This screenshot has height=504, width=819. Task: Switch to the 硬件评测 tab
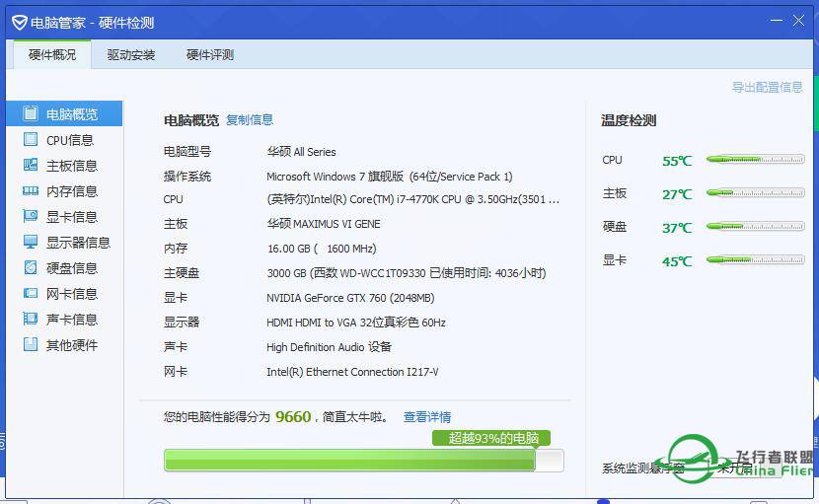(210, 55)
